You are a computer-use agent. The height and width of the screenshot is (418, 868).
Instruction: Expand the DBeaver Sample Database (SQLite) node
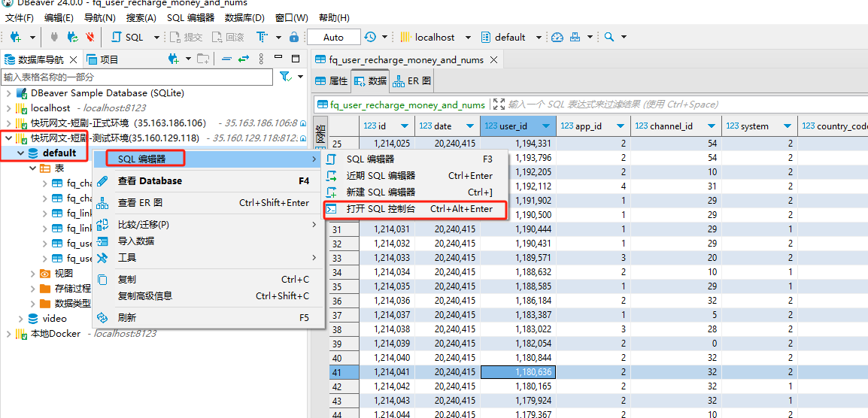point(9,93)
